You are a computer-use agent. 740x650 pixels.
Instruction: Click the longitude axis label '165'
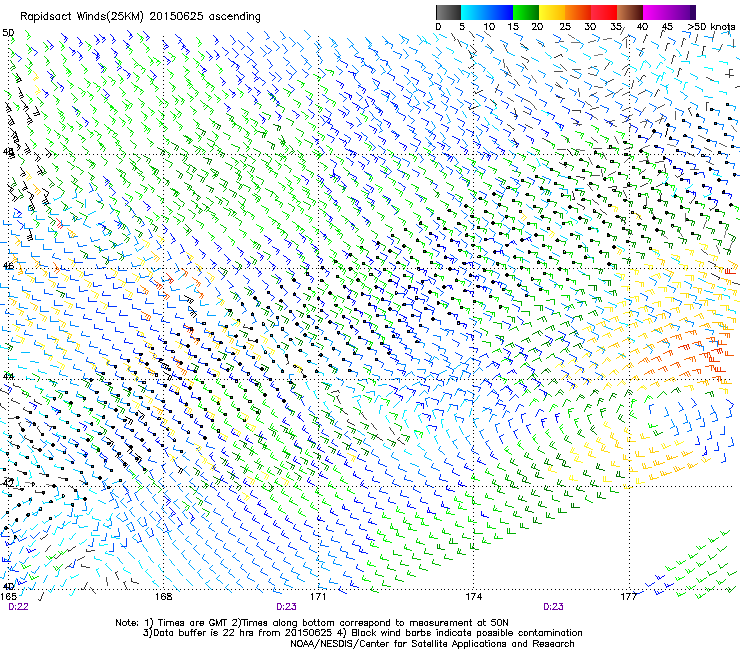click(x=8, y=597)
